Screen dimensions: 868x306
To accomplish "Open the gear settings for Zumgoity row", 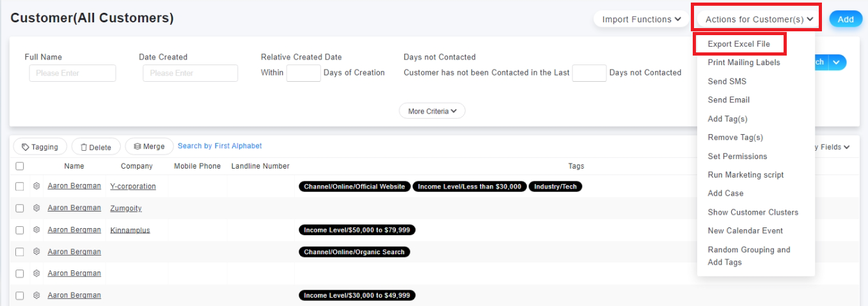I will point(36,208).
